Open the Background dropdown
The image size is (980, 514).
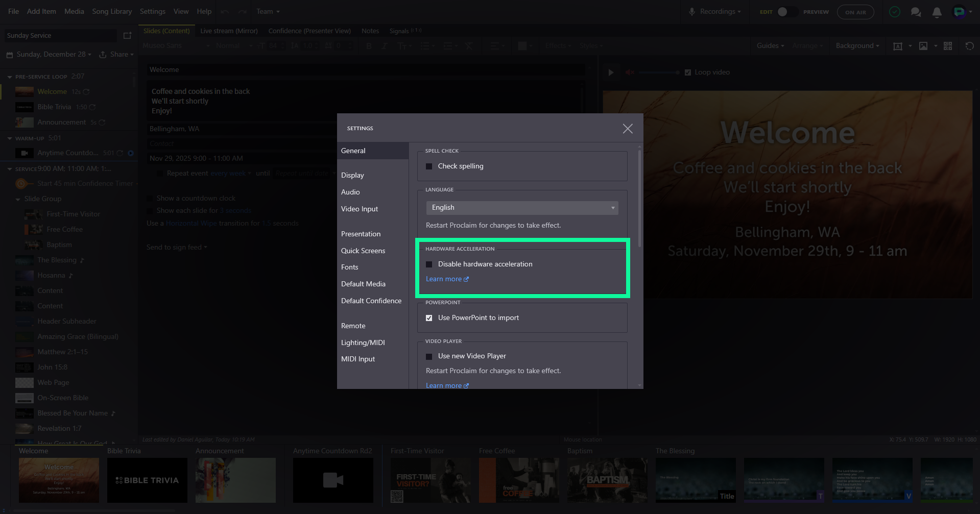[857, 46]
